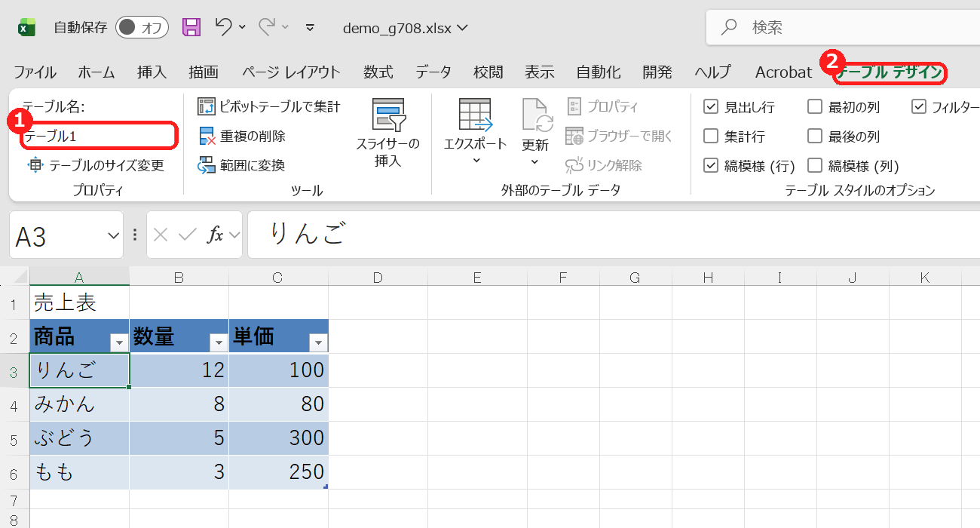
Task: Switch to the 開発 tab
Action: [x=657, y=72]
